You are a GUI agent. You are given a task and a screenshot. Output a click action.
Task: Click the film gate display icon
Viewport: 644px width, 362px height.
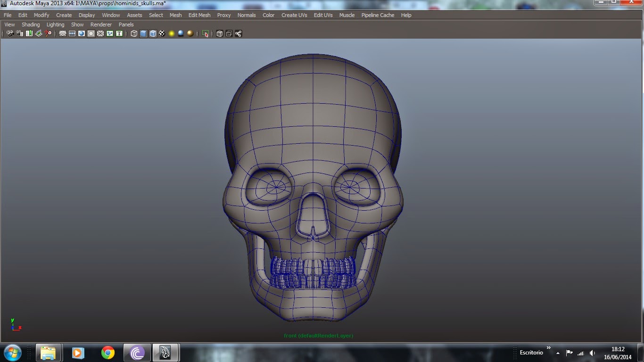[72, 33]
